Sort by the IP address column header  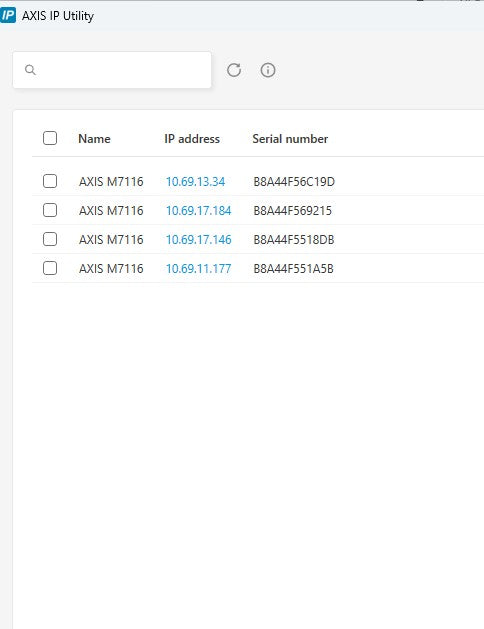[x=192, y=139]
